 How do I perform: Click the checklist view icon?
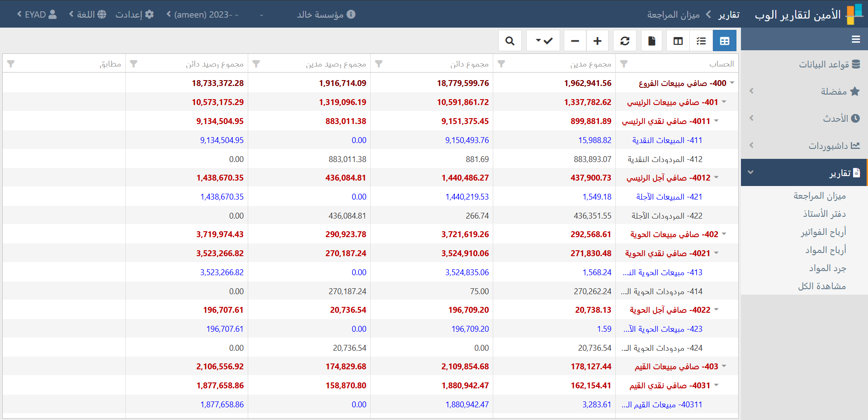[x=701, y=41]
